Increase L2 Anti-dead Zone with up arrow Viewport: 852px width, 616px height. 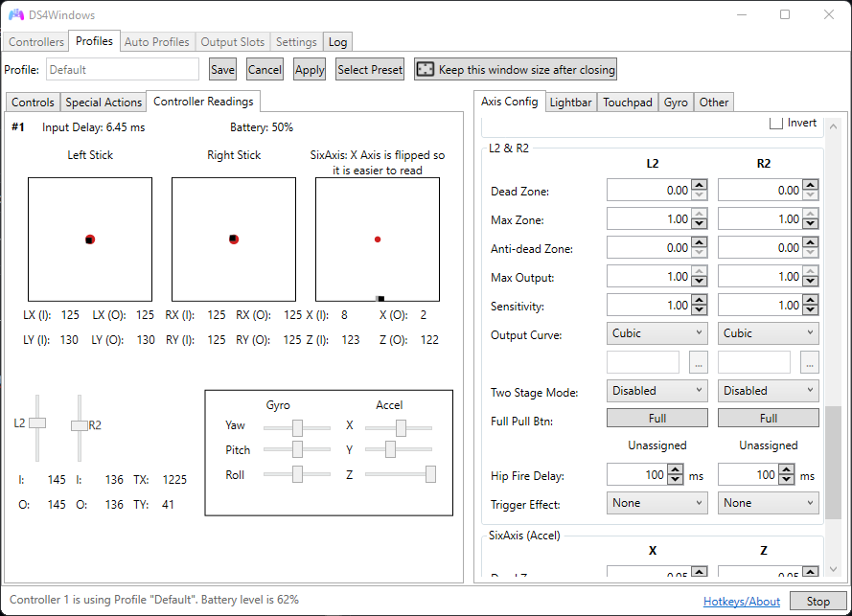700,242
